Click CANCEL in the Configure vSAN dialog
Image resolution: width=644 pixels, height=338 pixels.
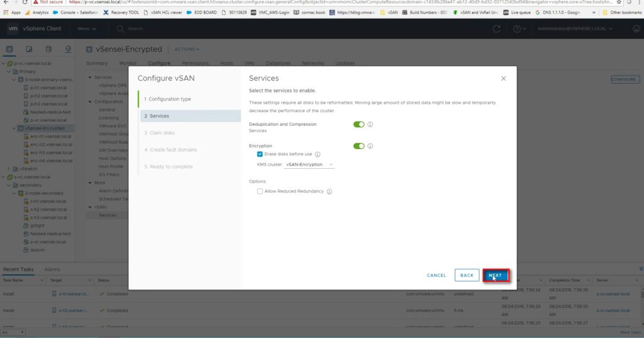click(436, 275)
